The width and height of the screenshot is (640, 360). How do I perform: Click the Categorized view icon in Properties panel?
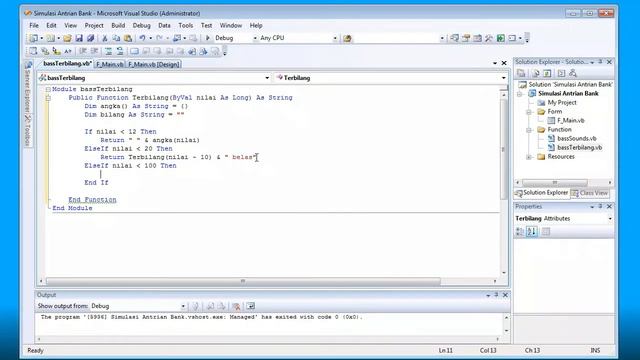point(520,231)
